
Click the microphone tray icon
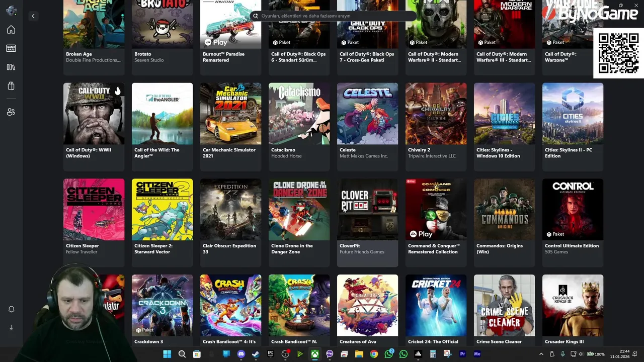(562, 354)
